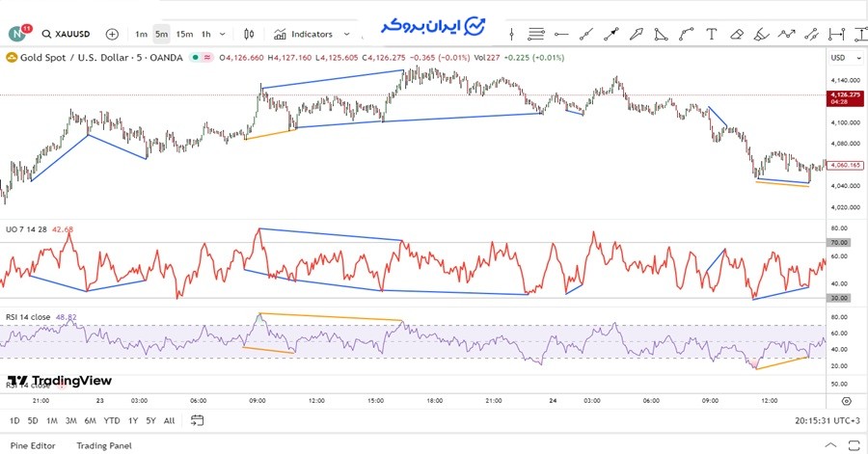Open the Indicators menu

tap(303, 34)
